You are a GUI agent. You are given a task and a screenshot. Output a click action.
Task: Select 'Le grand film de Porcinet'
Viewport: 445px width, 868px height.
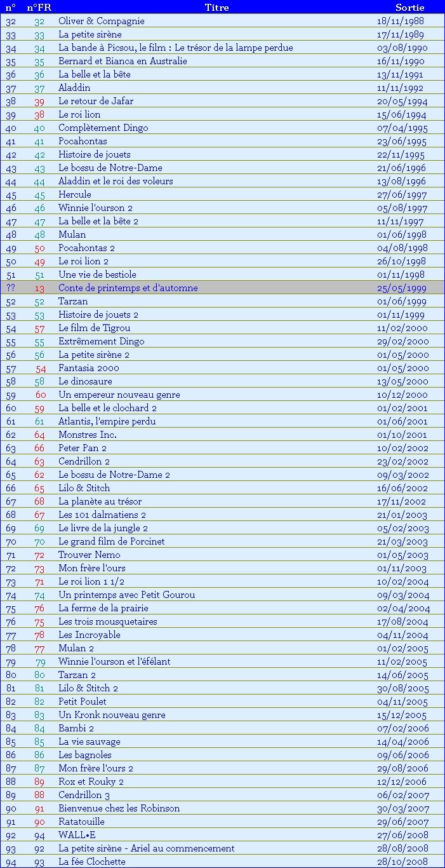112,541
